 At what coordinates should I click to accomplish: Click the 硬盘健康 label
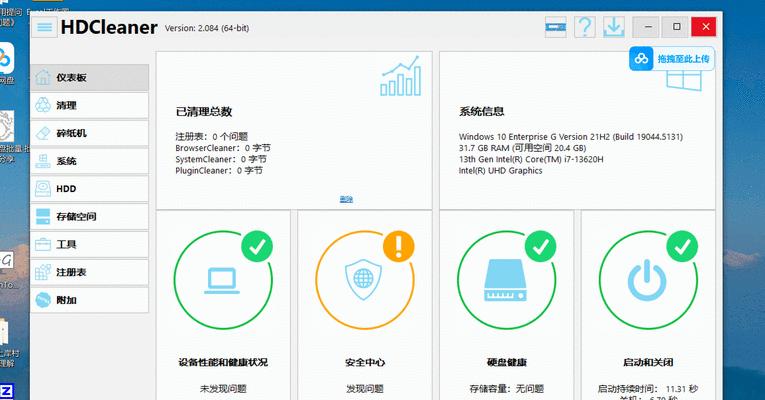pyautogui.click(x=506, y=362)
